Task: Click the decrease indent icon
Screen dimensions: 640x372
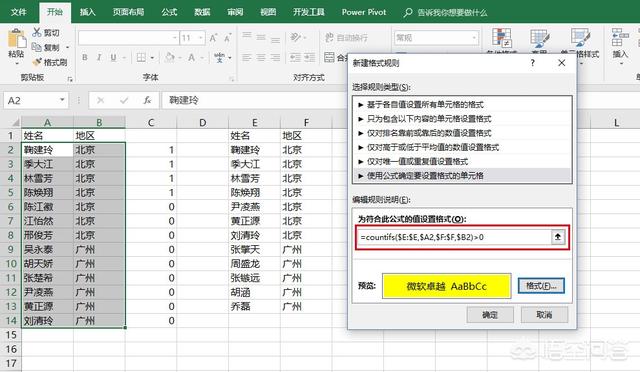Action: [295, 58]
